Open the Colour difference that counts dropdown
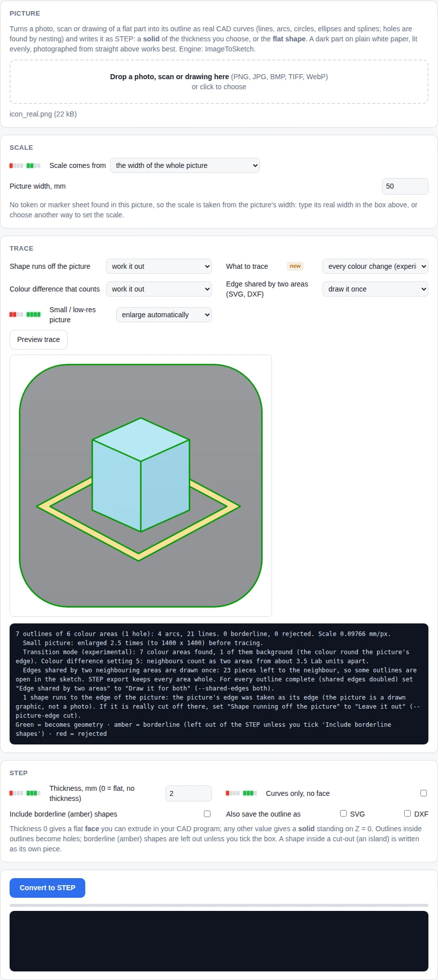The width and height of the screenshot is (438, 980). (x=159, y=289)
